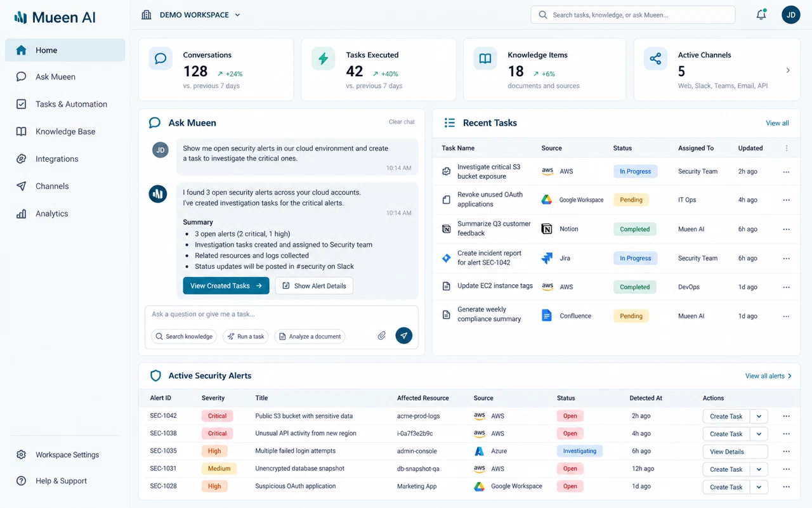Expand the Demo Workspace switcher
812x508 pixels.
(191, 15)
